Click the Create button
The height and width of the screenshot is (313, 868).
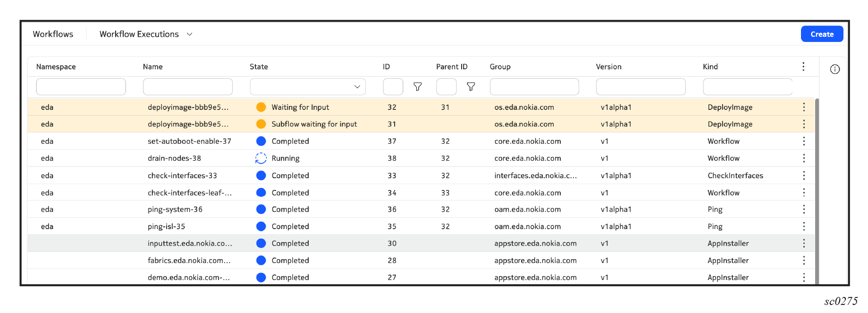821,34
